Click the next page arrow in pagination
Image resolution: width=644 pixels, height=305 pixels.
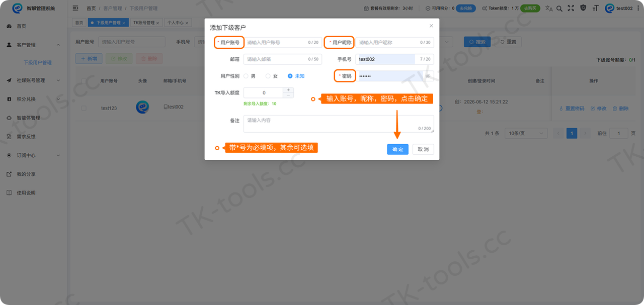pyautogui.click(x=585, y=133)
